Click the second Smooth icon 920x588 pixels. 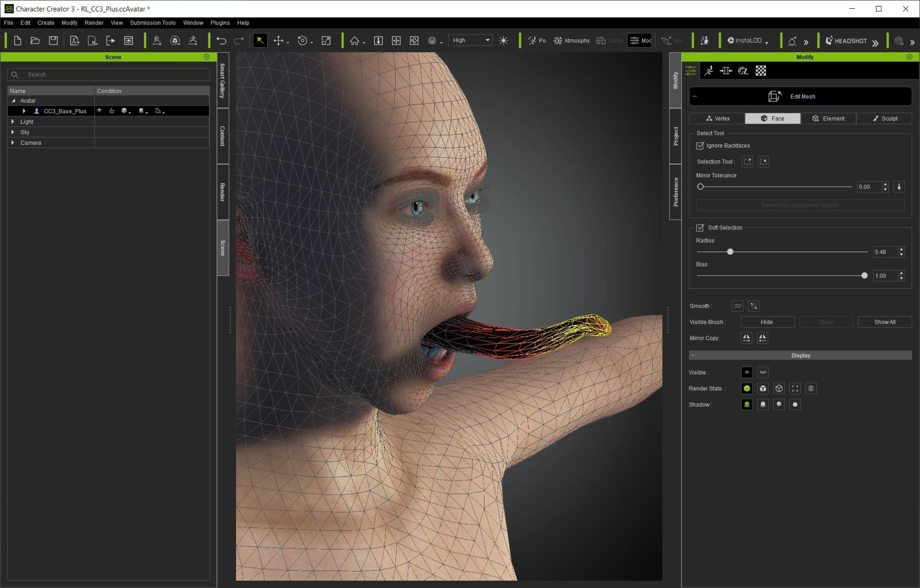point(753,306)
